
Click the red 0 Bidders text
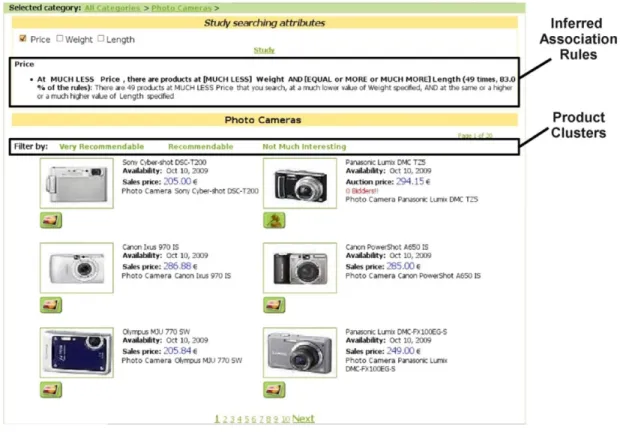click(362, 191)
